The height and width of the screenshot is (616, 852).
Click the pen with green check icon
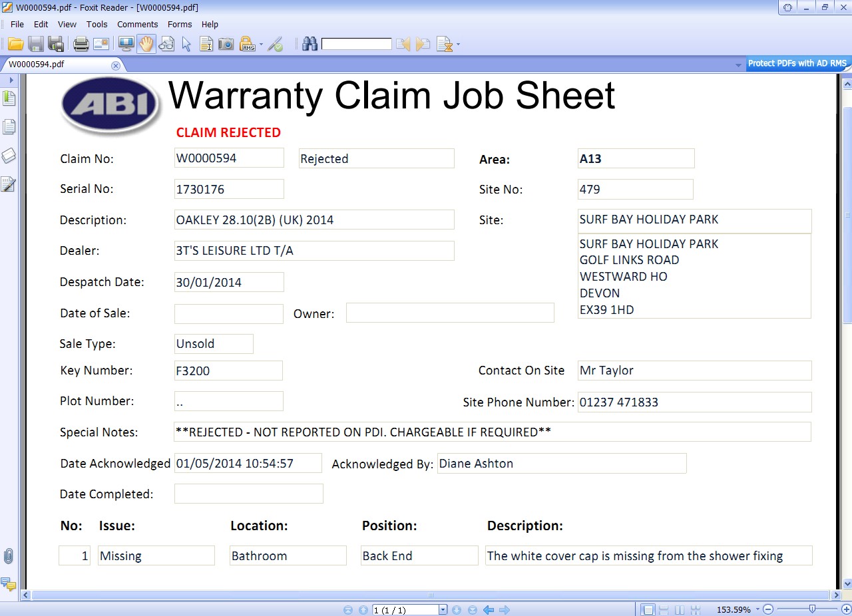276,45
